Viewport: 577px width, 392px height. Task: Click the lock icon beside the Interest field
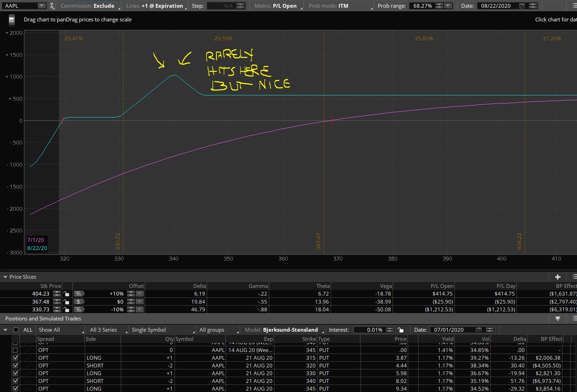[401, 330]
